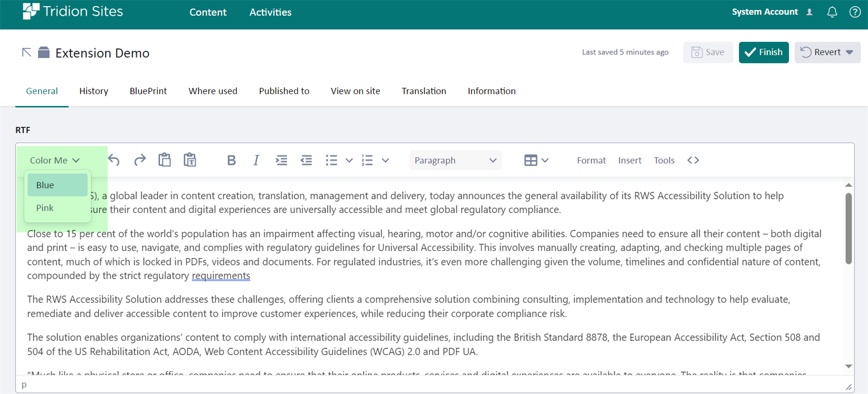Open the source code view icon
Viewport: 868px width, 394px height.
[693, 160]
